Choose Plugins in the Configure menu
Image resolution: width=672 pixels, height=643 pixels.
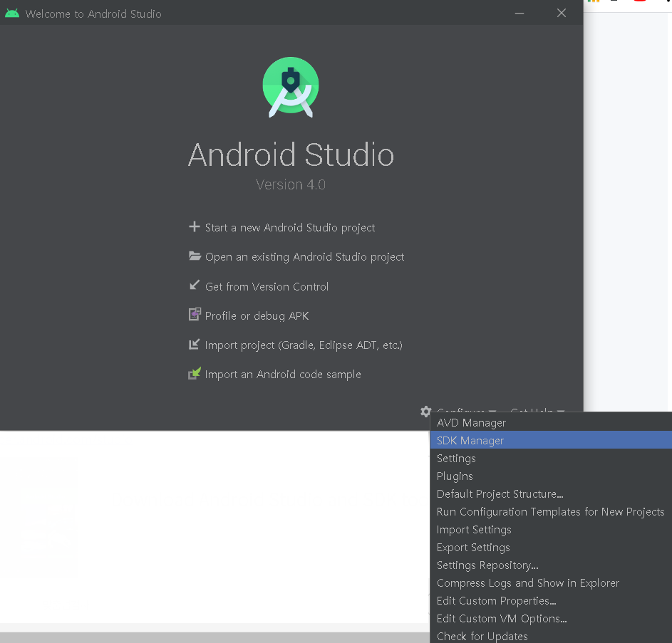coord(551,476)
